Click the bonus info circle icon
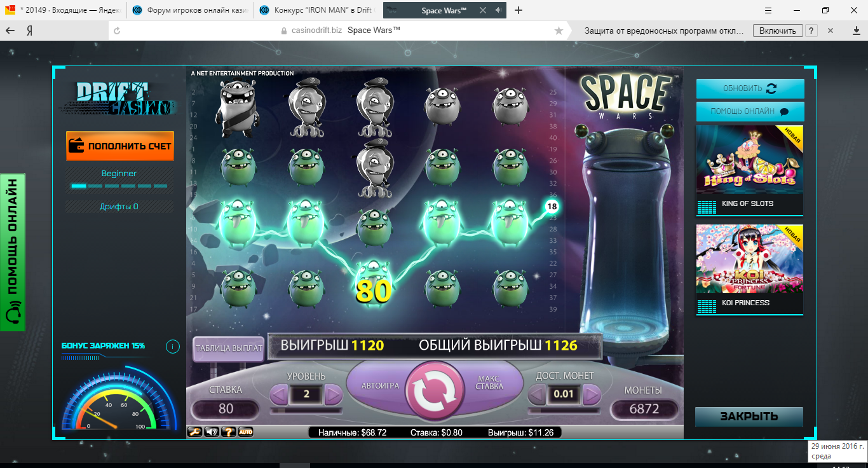This screenshot has height=468, width=868. 172,347
